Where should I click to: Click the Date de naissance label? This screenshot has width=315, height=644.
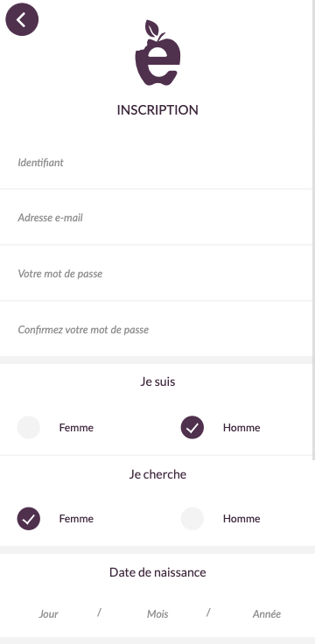pos(157,572)
